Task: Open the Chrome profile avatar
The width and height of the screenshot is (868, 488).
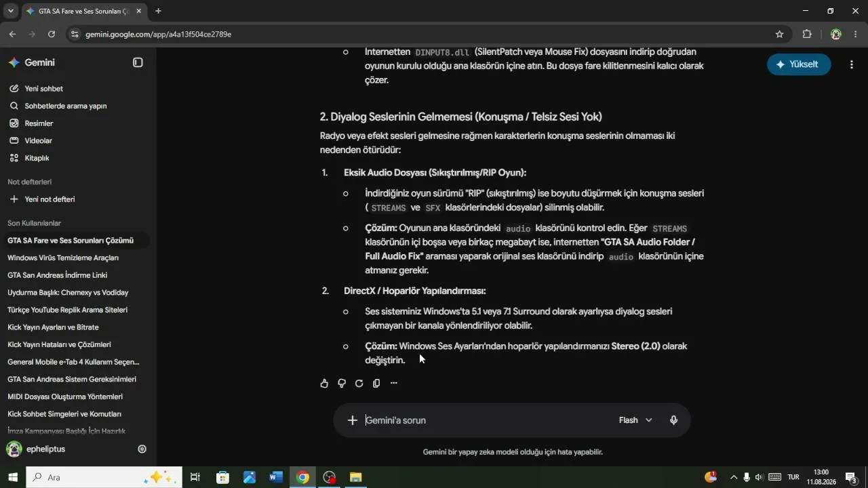Action: click(x=836, y=34)
